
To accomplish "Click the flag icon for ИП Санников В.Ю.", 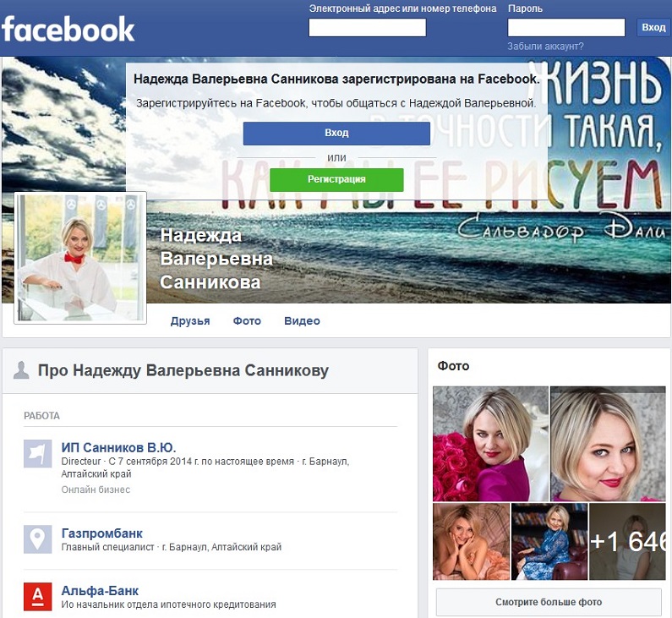I will click(38, 453).
